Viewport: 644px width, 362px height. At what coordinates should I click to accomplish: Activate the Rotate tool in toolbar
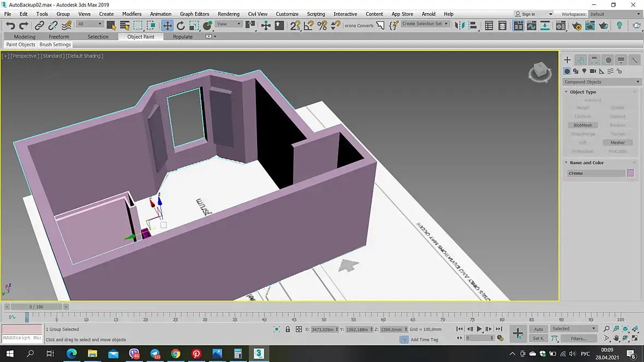pyautogui.click(x=181, y=26)
